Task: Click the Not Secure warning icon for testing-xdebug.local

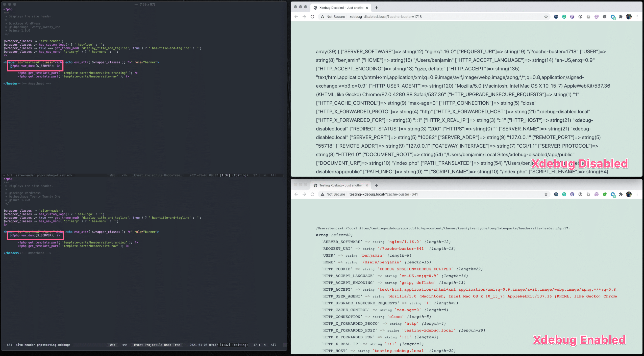Action: [x=323, y=194]
